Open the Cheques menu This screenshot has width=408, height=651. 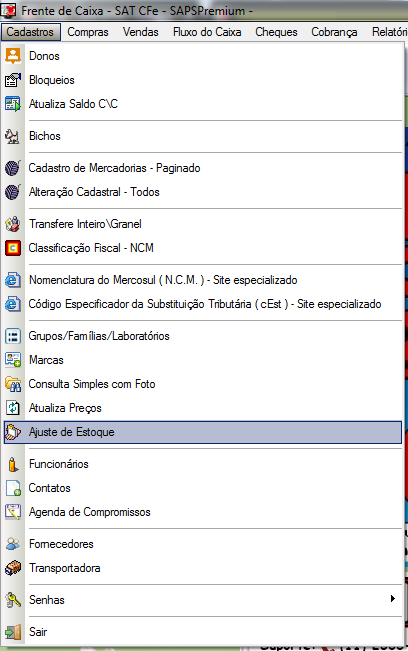(x=276, y=32)
